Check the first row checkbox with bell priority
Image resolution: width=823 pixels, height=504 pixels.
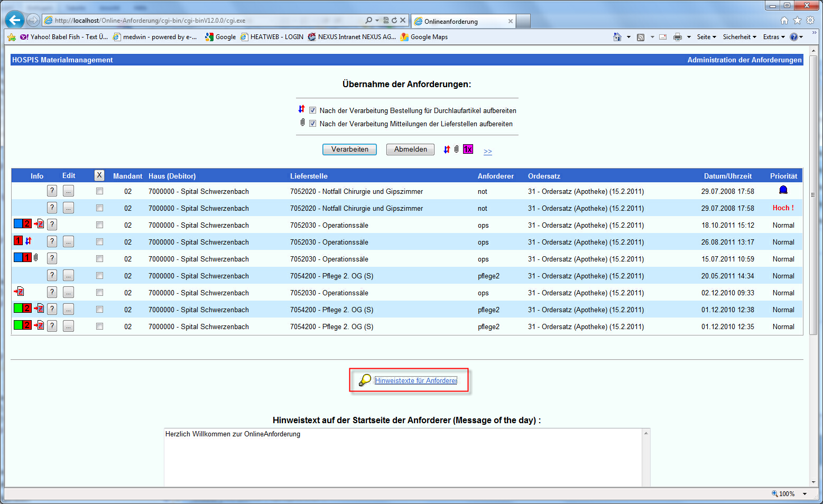(x=99, y=191)
